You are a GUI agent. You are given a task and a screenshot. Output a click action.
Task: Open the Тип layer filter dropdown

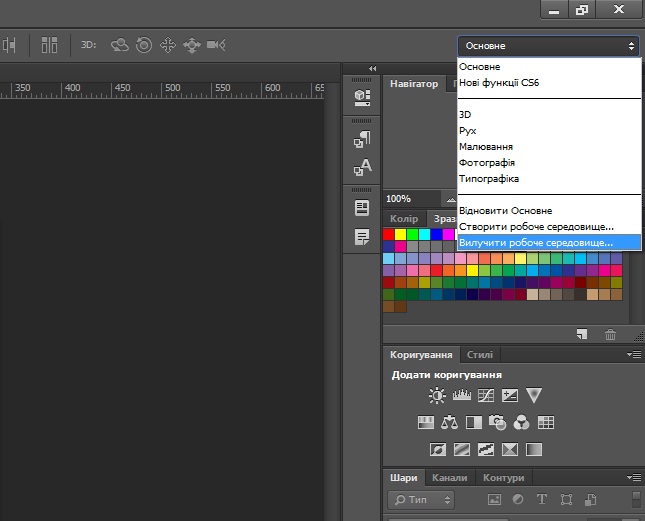[421, 500]
